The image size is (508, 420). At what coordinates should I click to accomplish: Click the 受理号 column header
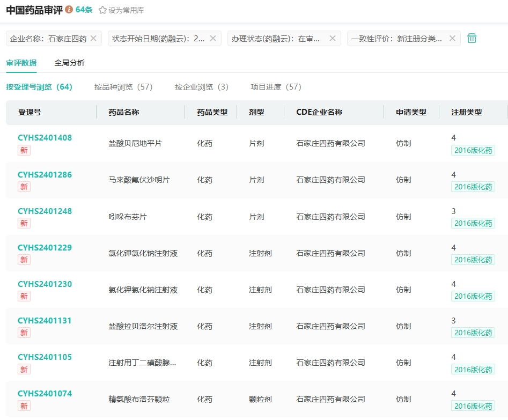pyautogui.click(x=30, y=112)
